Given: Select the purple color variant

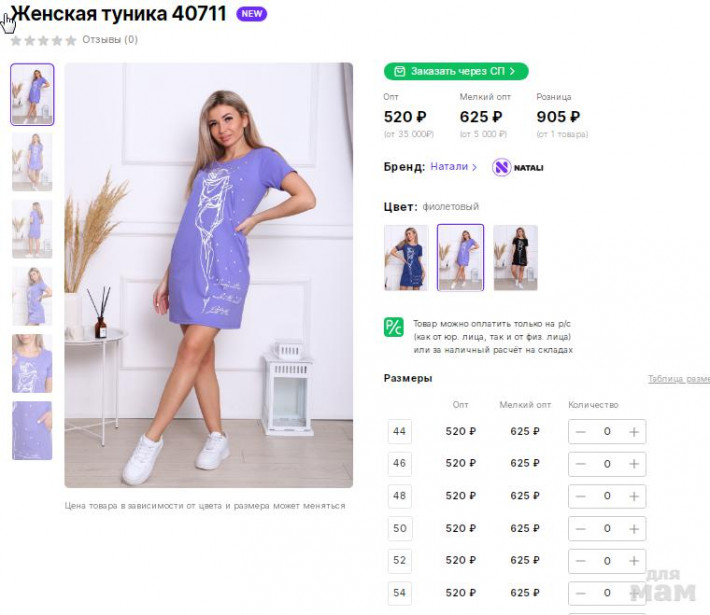Looking at the screenshot, I should tap(460, 257).
